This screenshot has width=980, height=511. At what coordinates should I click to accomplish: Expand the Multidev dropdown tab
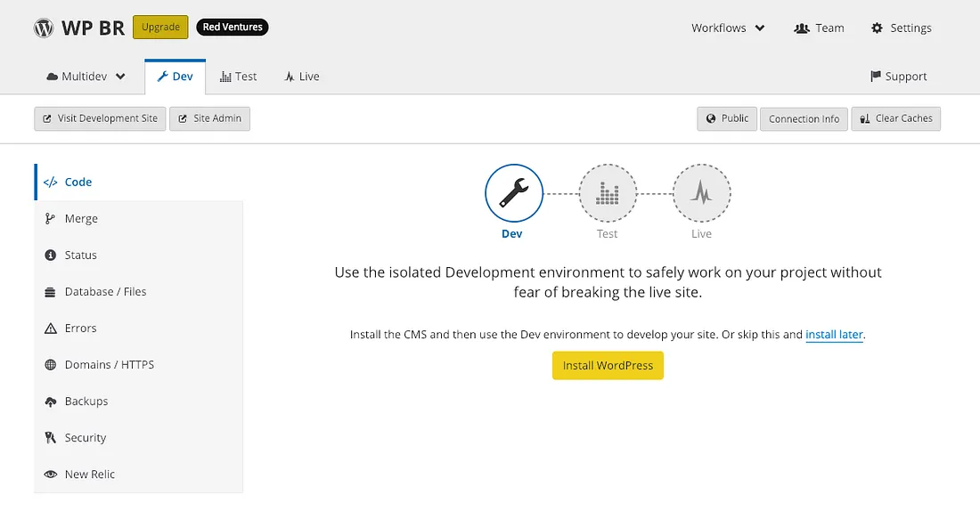coord(86,77)
